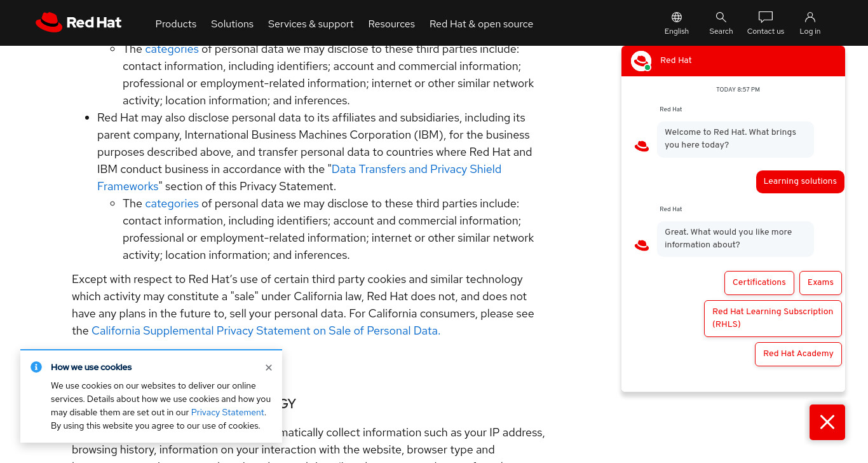Open the Resources menu
This screenshot has width=868, height=463.
coord(391,24)
